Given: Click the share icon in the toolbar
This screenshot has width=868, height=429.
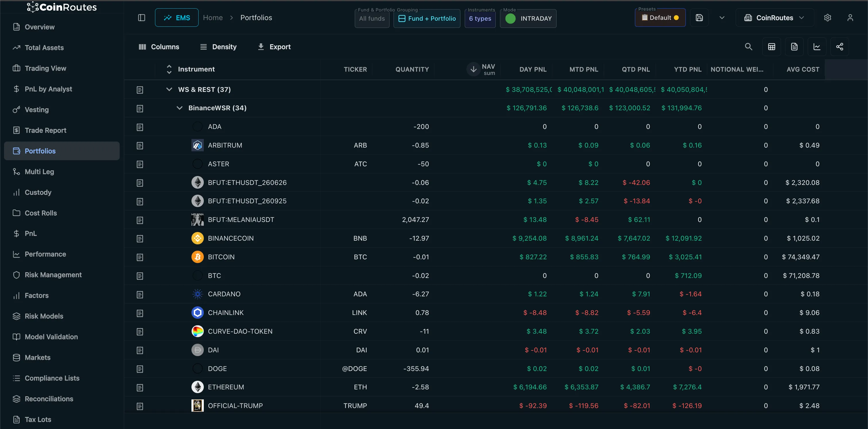Looking at the screenshot, I should 840,47.
